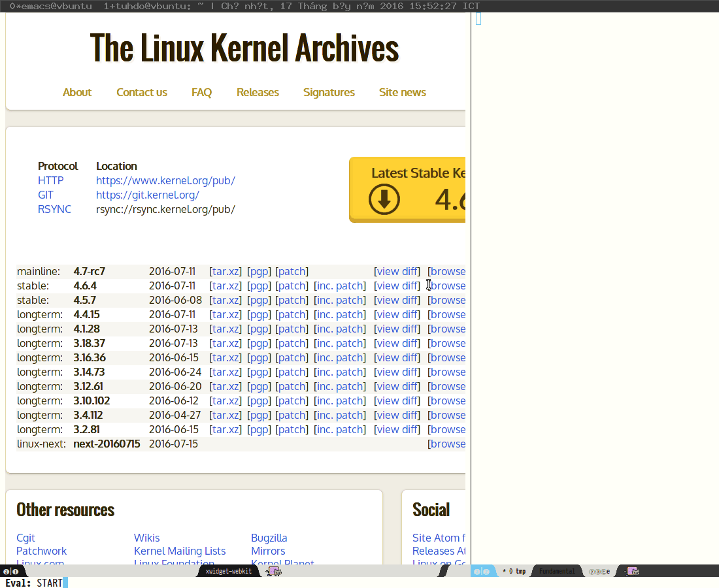The image size is (719, 588).
Task: Click the blue window indicator in right mode line
Action: [482, 571]
